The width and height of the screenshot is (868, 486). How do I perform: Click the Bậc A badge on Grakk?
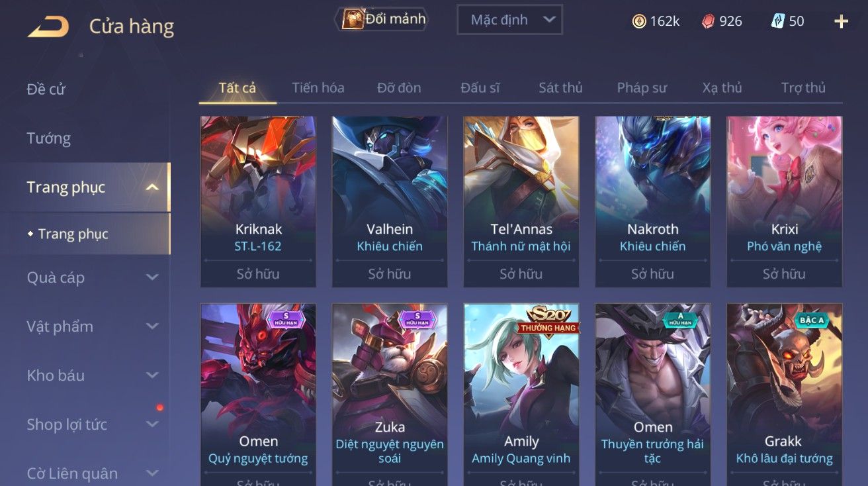(812, 320)
